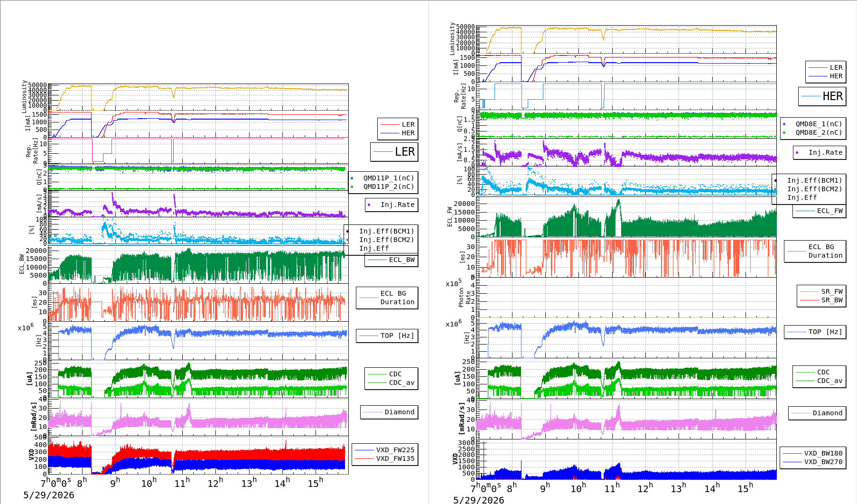Click the 9h time tick on right plot

click(x=545, y=487)
